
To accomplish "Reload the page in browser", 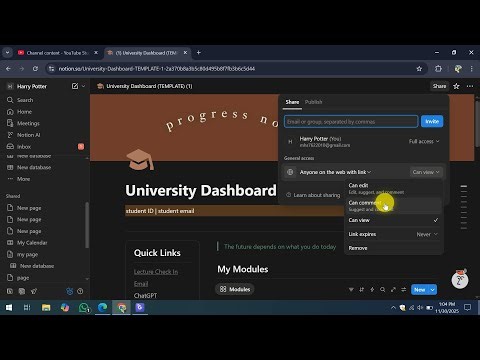I will 35,69.
